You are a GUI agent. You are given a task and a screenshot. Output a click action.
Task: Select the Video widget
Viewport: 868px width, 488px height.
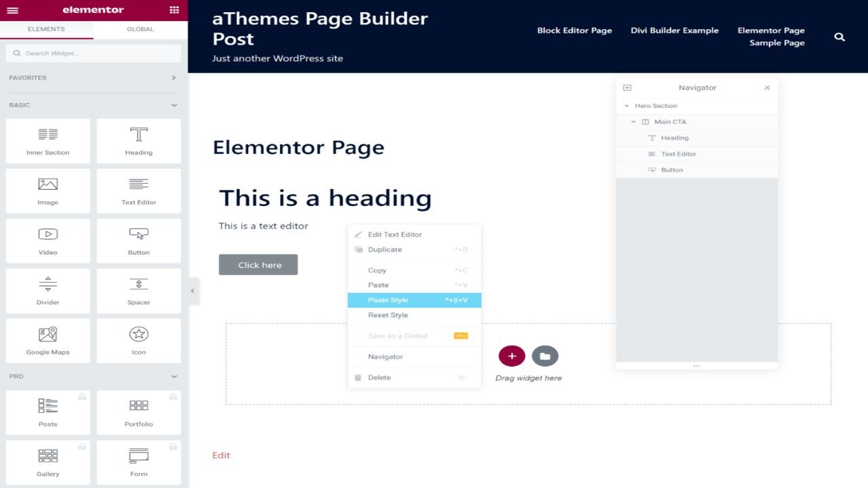tap(48, 241)
